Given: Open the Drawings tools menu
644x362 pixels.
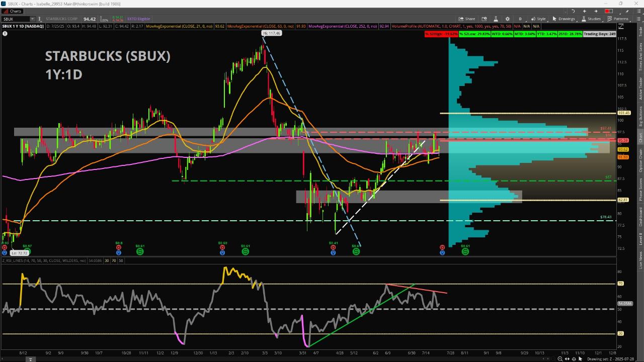Looking at the screenshot, I should point(563,19).
